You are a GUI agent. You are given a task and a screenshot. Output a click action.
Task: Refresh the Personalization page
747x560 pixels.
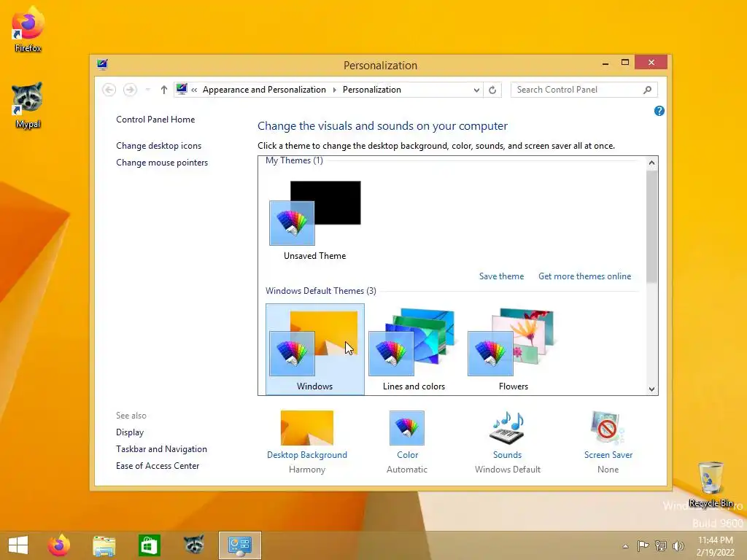tap(492, 90)
